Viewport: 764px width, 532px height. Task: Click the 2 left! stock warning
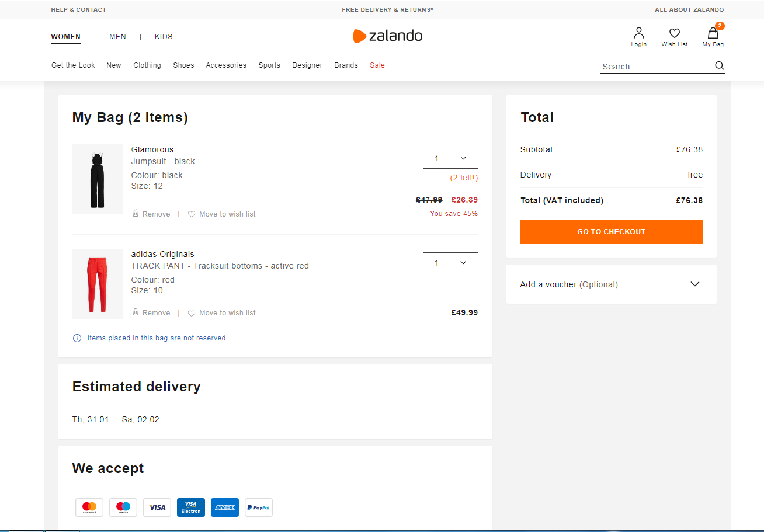click(x=464, y=178)
